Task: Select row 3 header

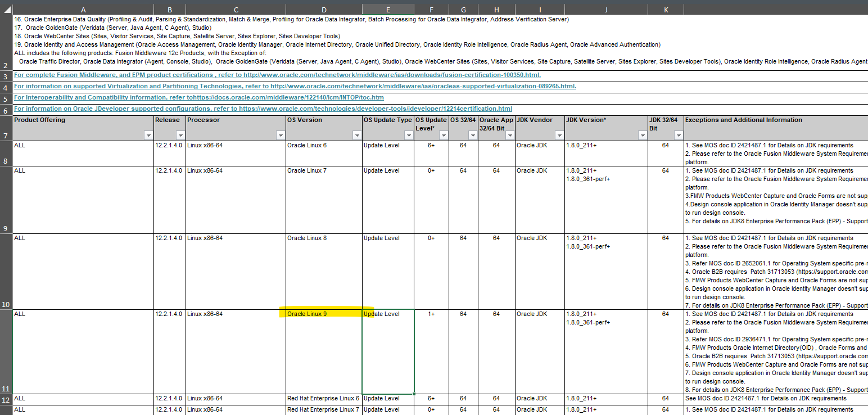Action: (x=6, y=76)
